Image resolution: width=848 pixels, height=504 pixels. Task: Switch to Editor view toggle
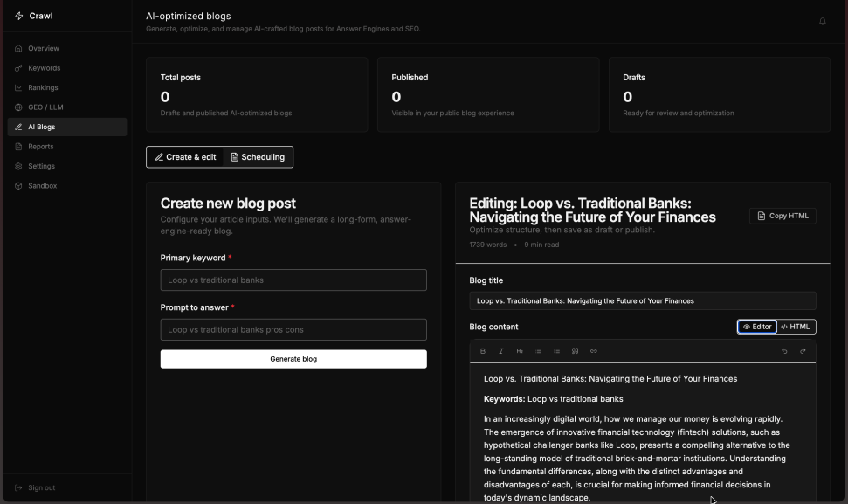[x=757, y=327]
